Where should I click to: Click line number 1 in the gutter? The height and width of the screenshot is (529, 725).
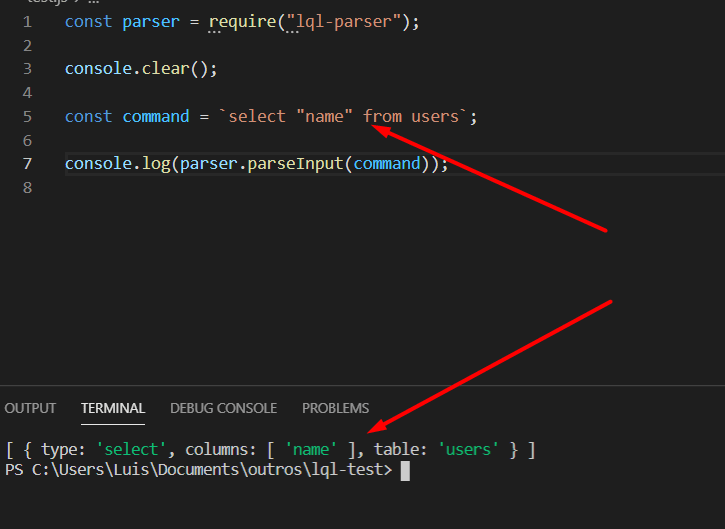point(27,22)
